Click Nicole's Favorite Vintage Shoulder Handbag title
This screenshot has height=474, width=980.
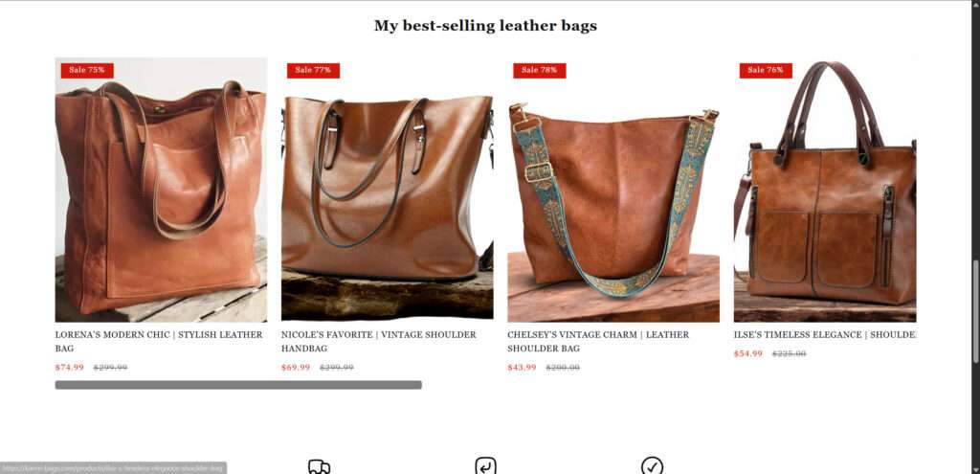click(x=379, y=342)
